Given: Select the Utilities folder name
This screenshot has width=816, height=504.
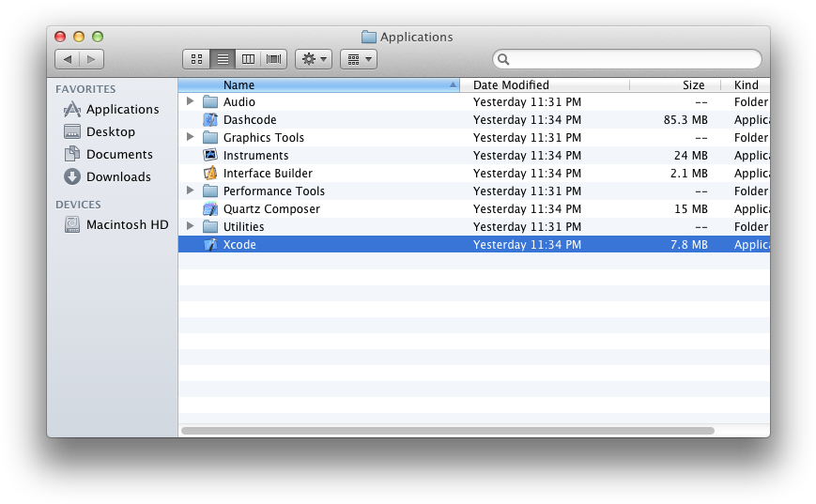Looking at the screenshot, I should [243, 227].
